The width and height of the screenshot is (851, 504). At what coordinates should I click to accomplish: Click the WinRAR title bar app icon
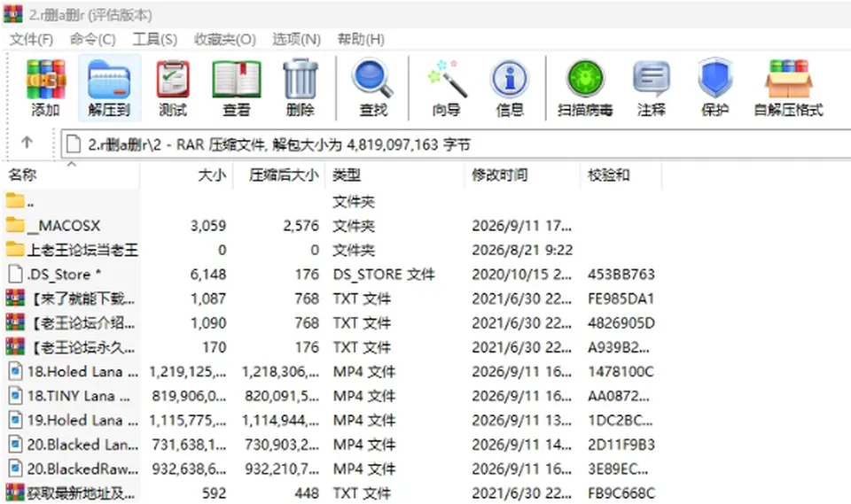pos(13,13)
